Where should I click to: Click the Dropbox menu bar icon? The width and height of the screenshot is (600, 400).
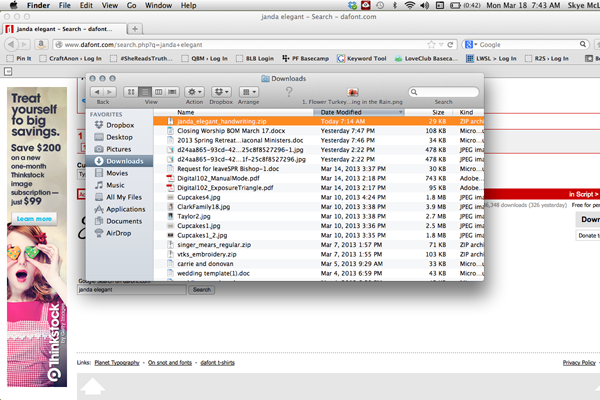coord(352,5)
